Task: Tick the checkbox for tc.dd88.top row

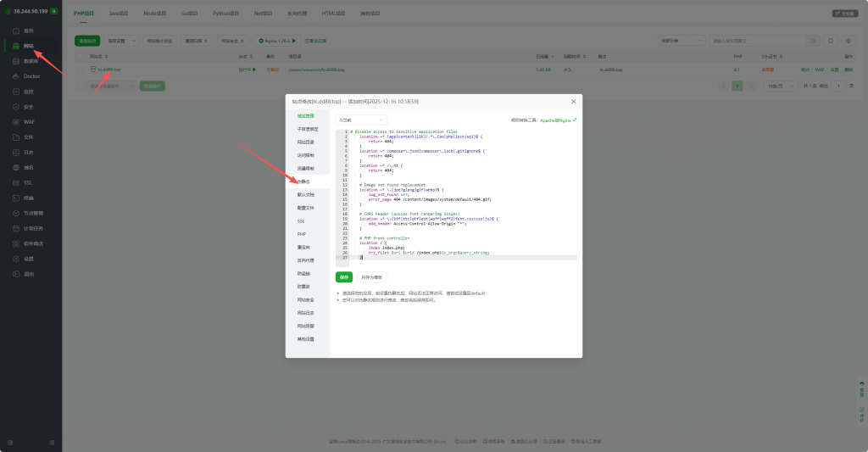Action: [81, 70]
